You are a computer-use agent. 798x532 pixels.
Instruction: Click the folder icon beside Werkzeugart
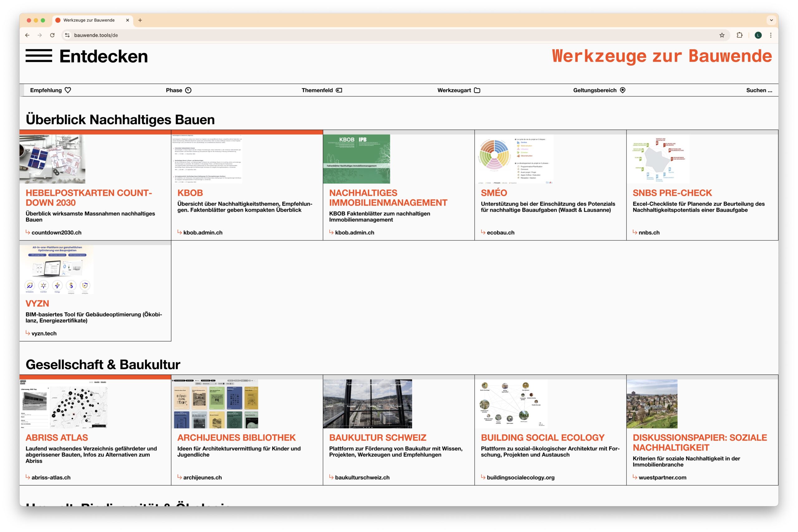coord(477,90)
